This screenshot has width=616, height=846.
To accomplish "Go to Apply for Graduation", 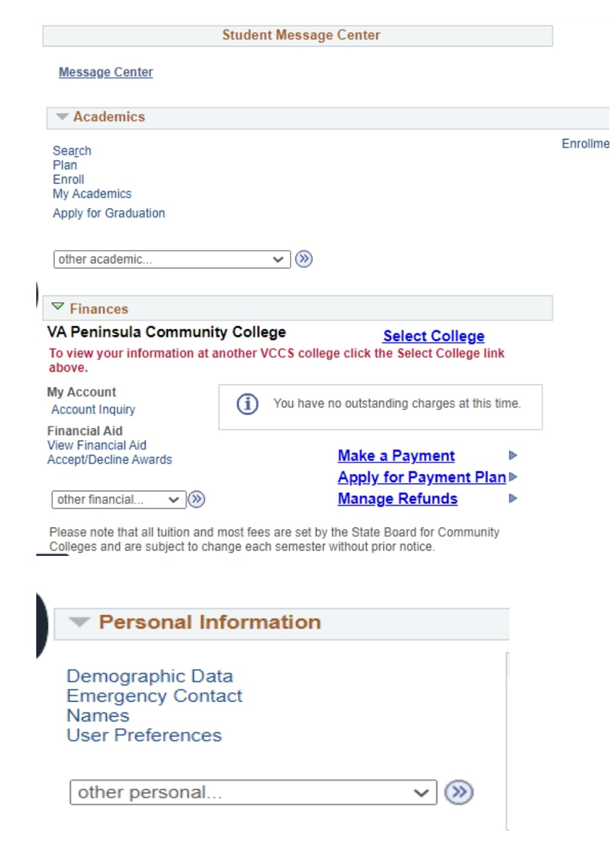I will [x=109, y=213].
